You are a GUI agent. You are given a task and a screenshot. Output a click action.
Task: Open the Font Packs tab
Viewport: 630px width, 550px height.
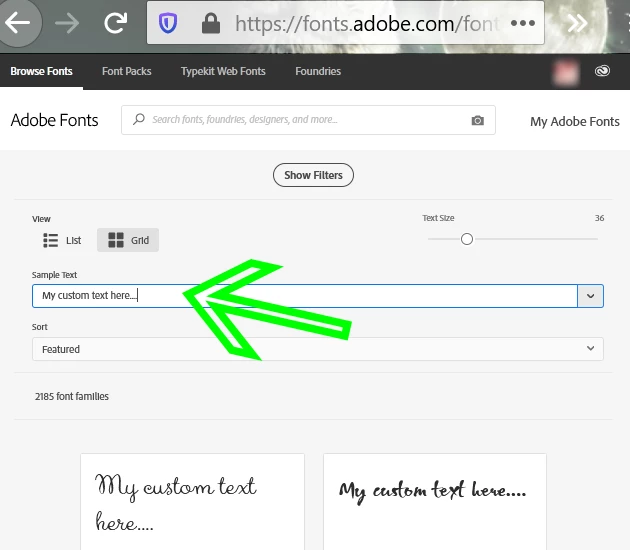[x=127, y=72]
